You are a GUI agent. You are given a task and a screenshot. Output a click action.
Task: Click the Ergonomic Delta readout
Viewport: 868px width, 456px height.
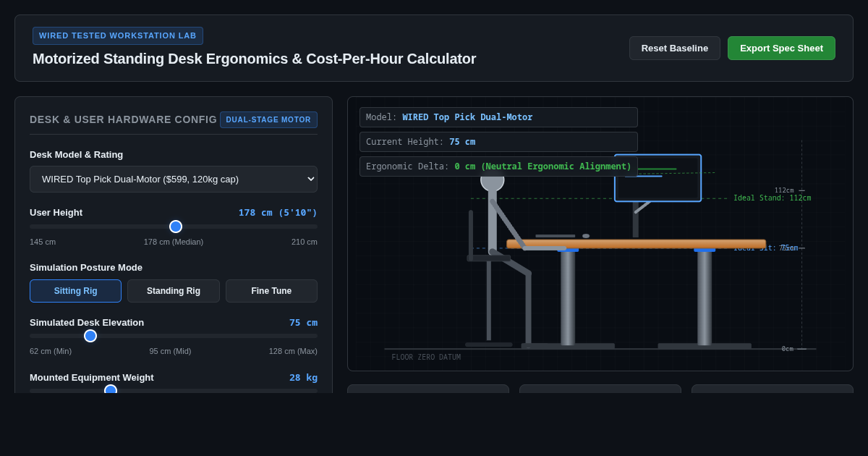tap(498, 166)
